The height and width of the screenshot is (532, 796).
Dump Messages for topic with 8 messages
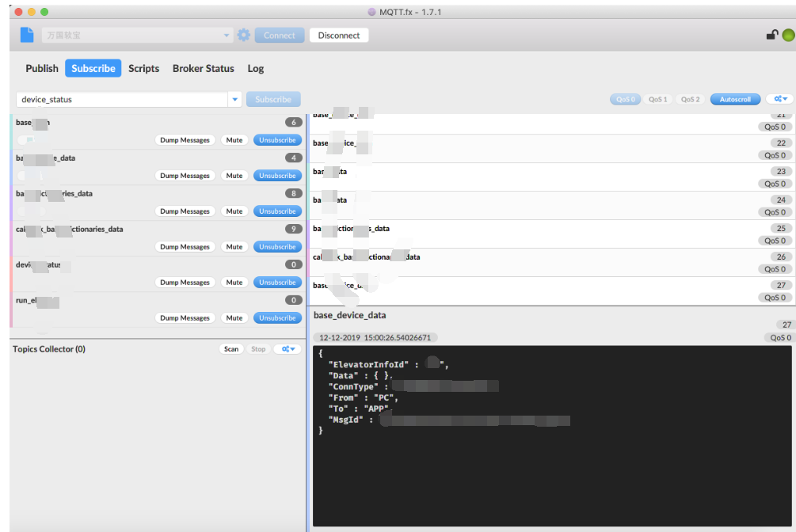tap(185, 211)
